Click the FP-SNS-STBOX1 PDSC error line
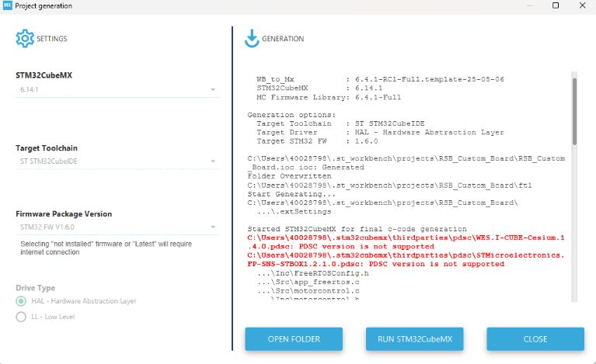 [x=406, y=260]
